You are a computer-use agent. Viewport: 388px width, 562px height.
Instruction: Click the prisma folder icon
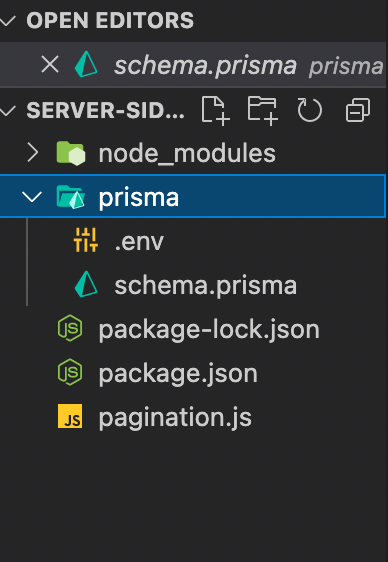[x=71, y=197]
